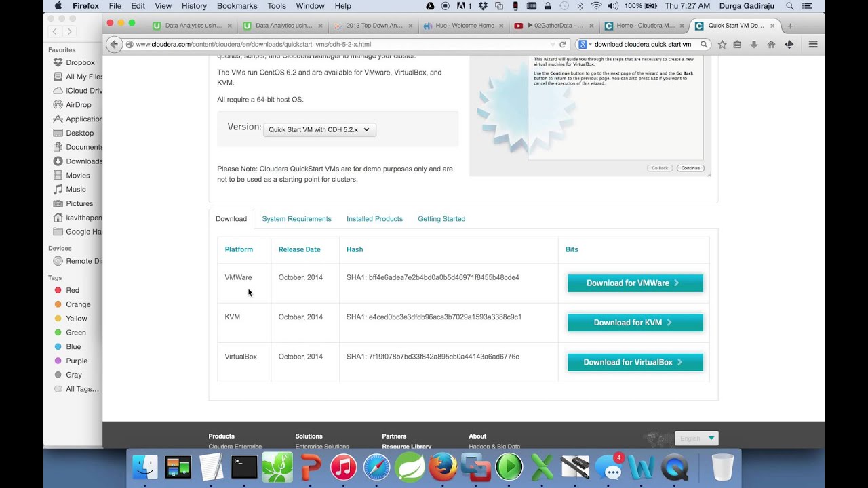Show bookmarks list icon in toolbar
This screenshot has width=868, height=488.
(x=737, y=44)
